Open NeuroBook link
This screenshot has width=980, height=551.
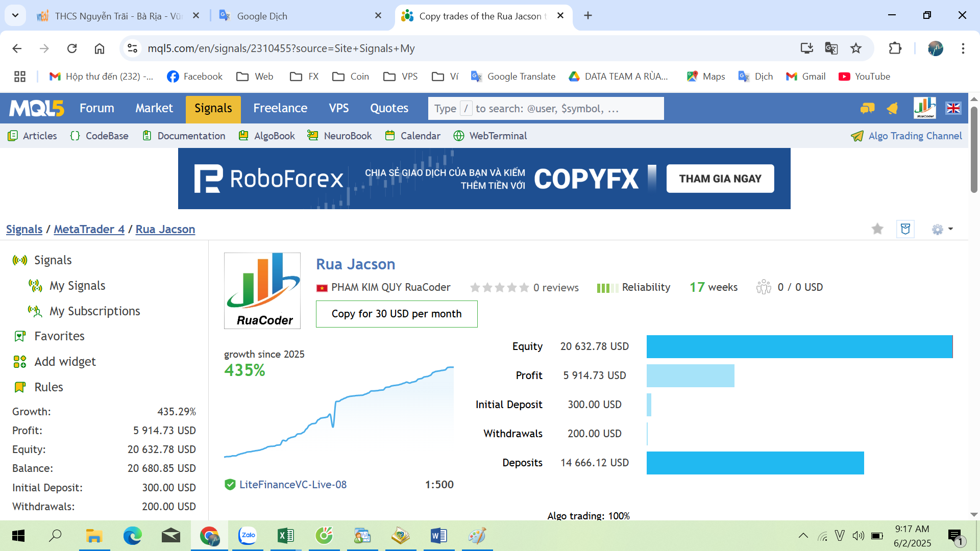(339, 136)
